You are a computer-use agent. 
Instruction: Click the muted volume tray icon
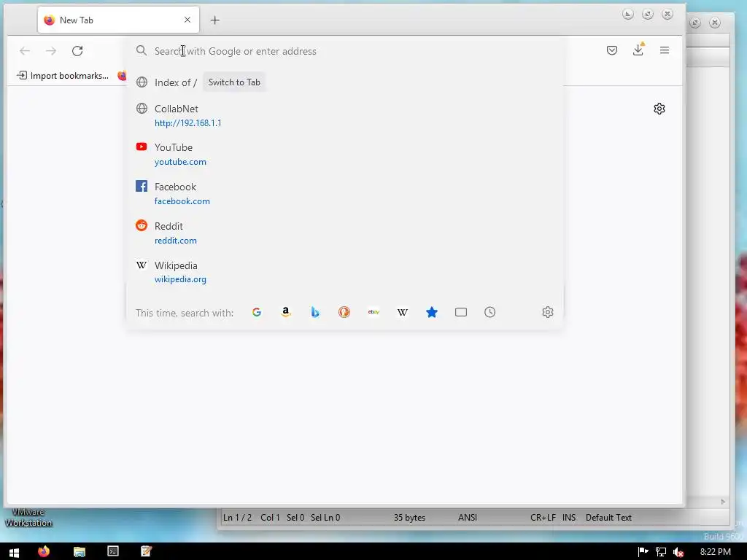[678, 552]
